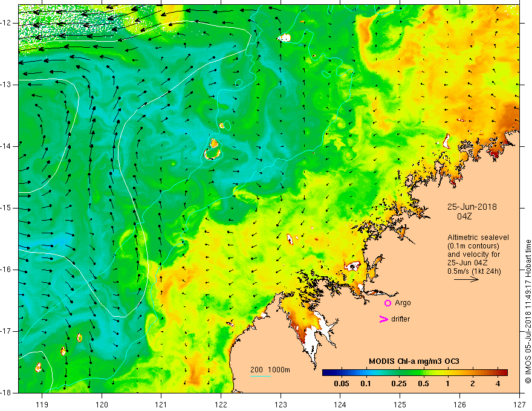Click the latitude label '-18'
532x411 pixels.
(x=6, y=393)
